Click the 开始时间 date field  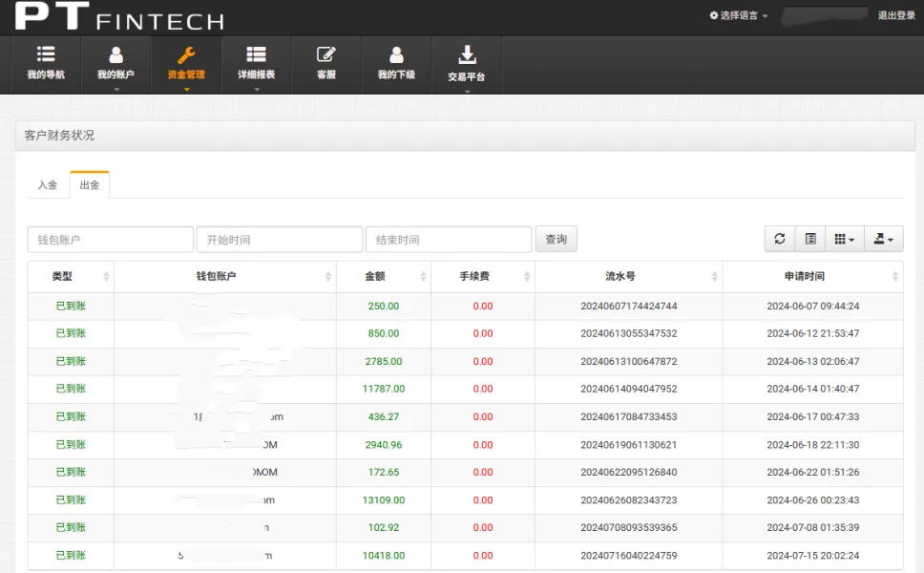pos(279,239)
